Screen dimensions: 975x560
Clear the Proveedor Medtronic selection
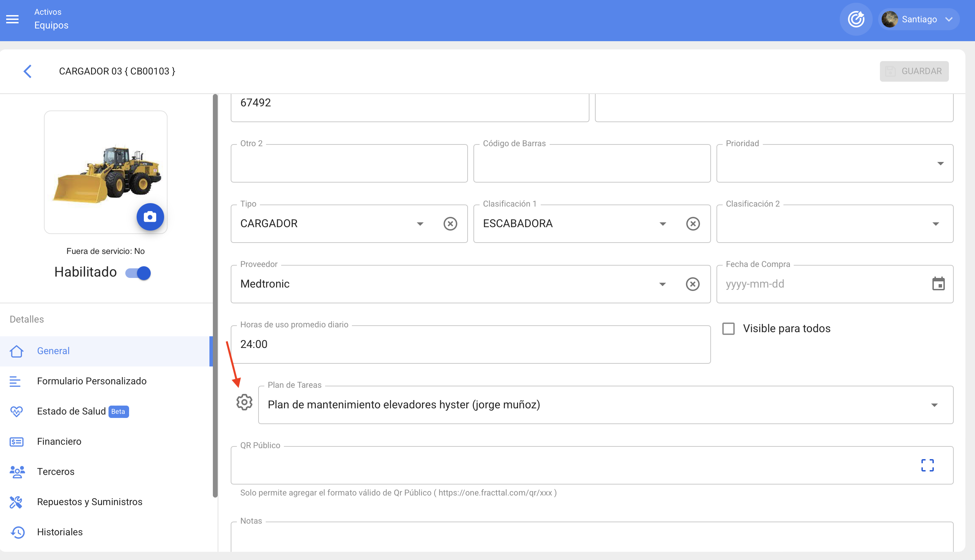coord(692,284)
